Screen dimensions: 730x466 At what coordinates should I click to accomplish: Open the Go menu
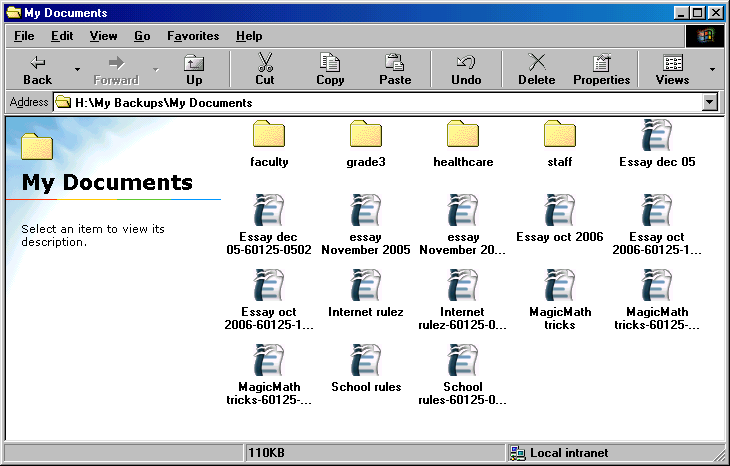click(142, 36)
